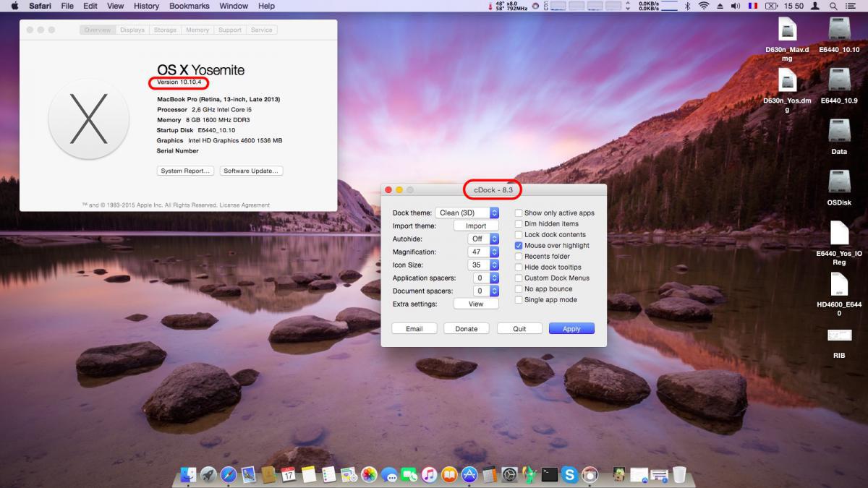Click the Apply button in cDock

point(571,328)
